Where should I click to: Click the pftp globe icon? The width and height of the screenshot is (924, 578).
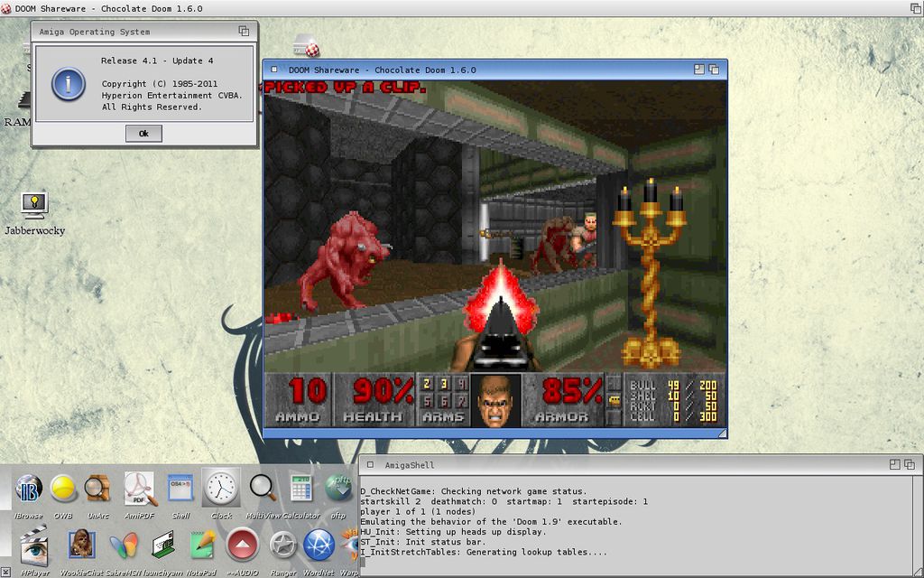click(x=338, y=489)
